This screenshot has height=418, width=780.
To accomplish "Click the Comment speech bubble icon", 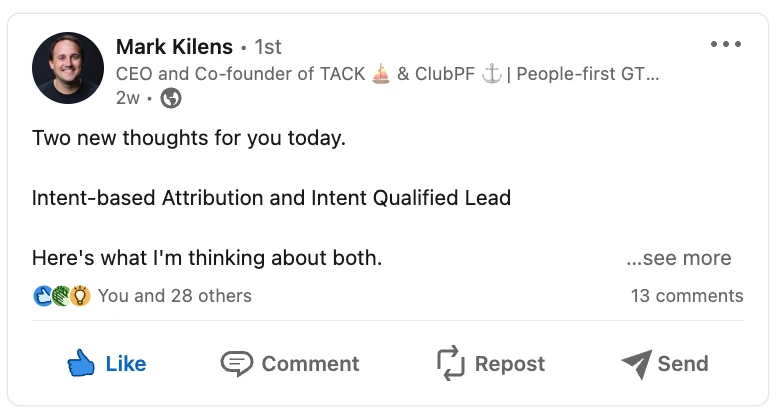I will [x=237, y=364].
